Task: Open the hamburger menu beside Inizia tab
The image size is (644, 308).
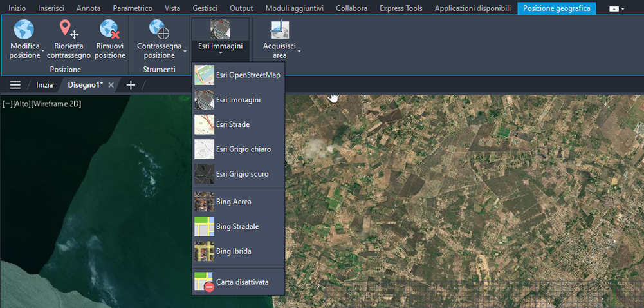Action: [15, 85]
